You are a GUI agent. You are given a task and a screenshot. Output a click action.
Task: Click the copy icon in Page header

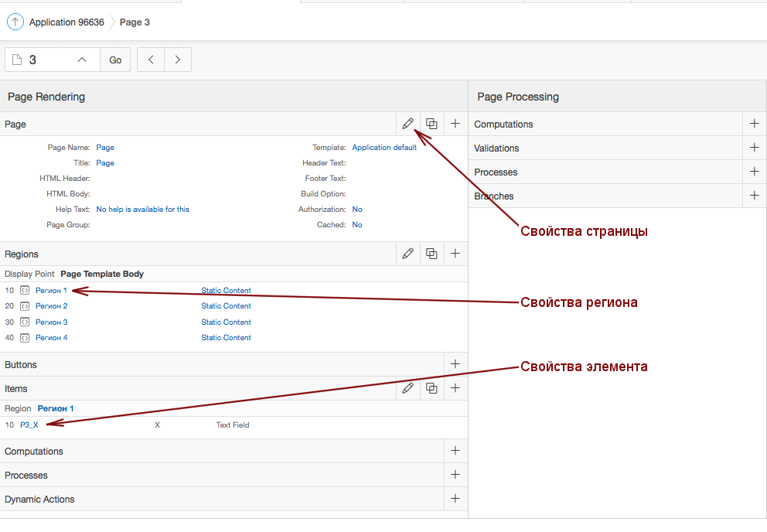(x=431, y=124)
